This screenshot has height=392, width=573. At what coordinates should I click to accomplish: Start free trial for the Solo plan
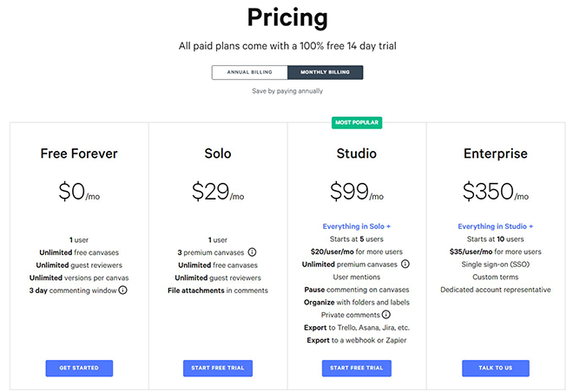[x=218, y=368]
